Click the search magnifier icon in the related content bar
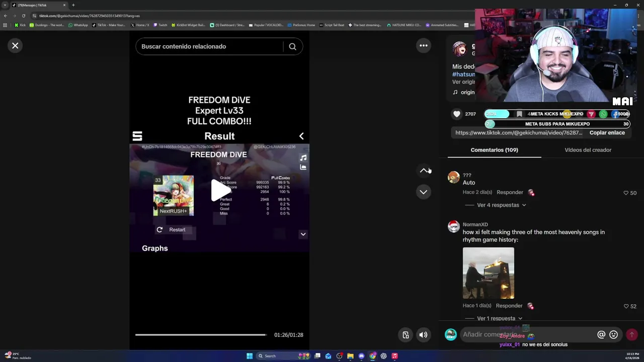The width and height of the screenshot is (644, 362). point(292,46)
